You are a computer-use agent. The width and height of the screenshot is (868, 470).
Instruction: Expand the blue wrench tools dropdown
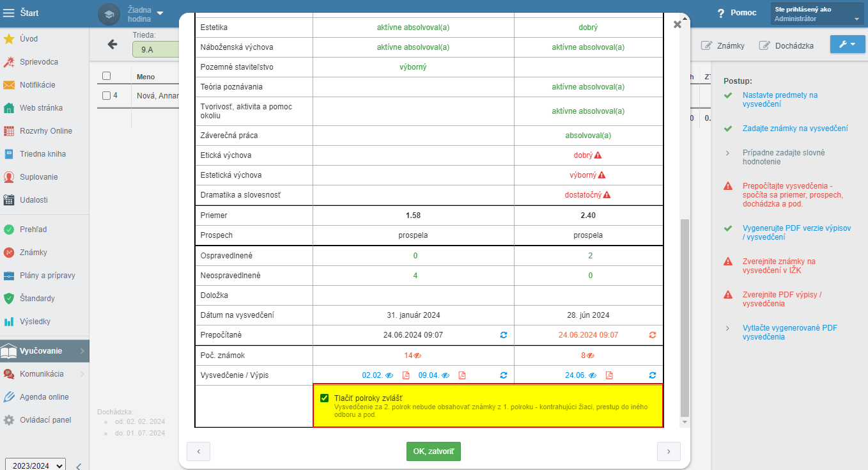coord(848,44)
